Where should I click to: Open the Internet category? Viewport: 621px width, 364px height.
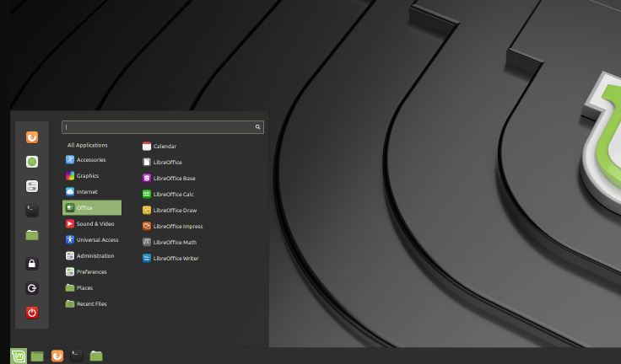coord(92,192)
